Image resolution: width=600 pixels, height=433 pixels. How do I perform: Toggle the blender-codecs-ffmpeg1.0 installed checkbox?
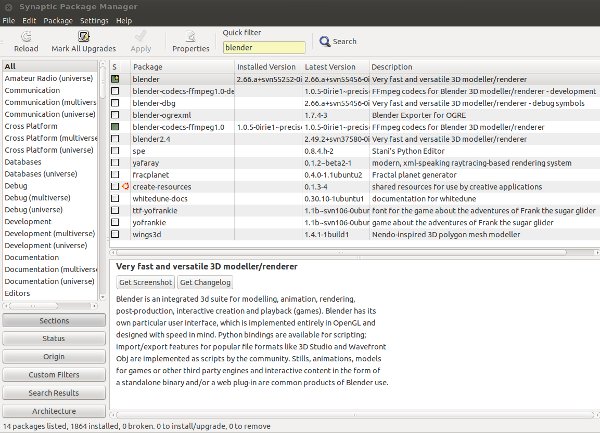(115, 127)
